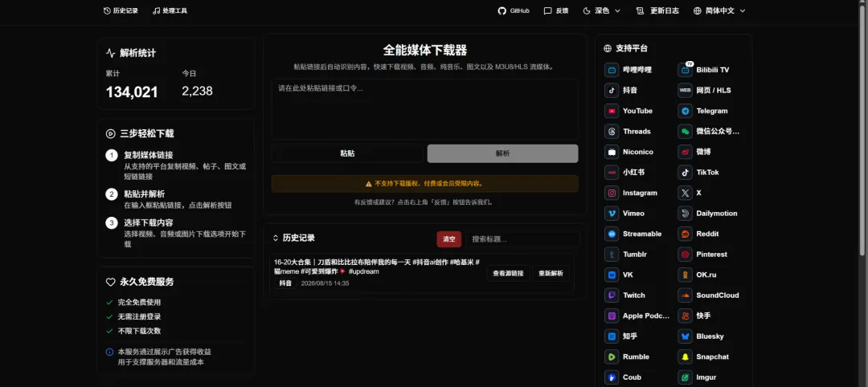868x387 pixels.
Task: Select the YouTube platform icon
Action: tap(612, 111)
